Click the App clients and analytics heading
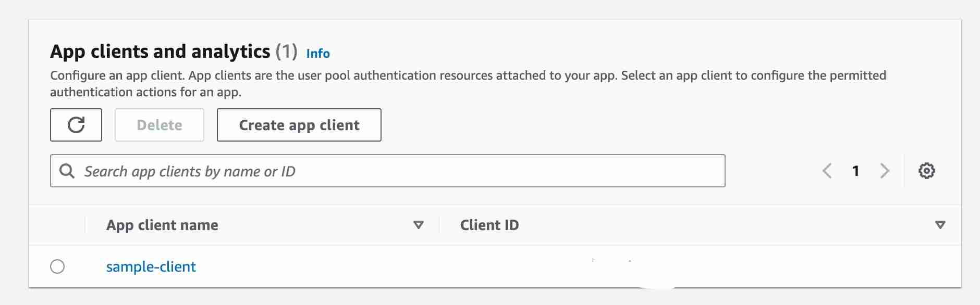The width and height of the screenshot is (980, 305). tap(160, 52)
